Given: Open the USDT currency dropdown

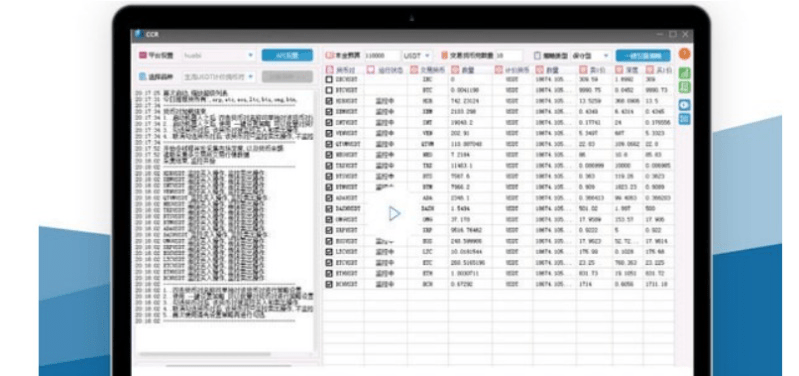Looking at the screenshot, I should (417, 56).
